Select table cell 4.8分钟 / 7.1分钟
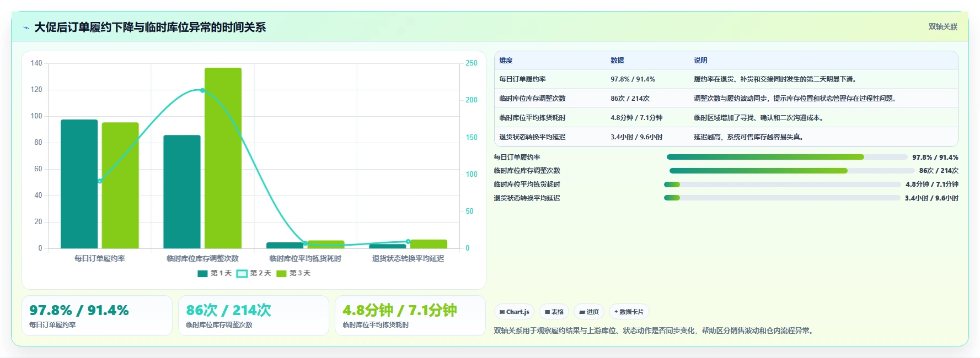Viewport: 980px width, 358px height. (636, 118)
